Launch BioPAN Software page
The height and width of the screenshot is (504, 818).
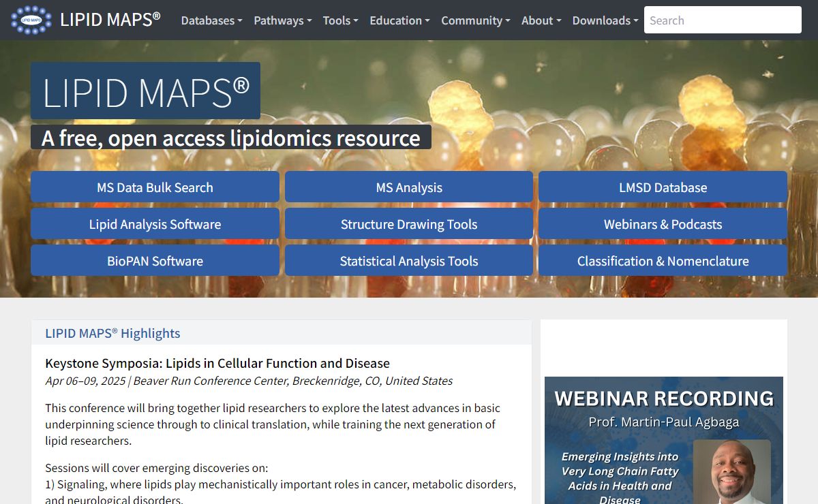tap(155, 261)
